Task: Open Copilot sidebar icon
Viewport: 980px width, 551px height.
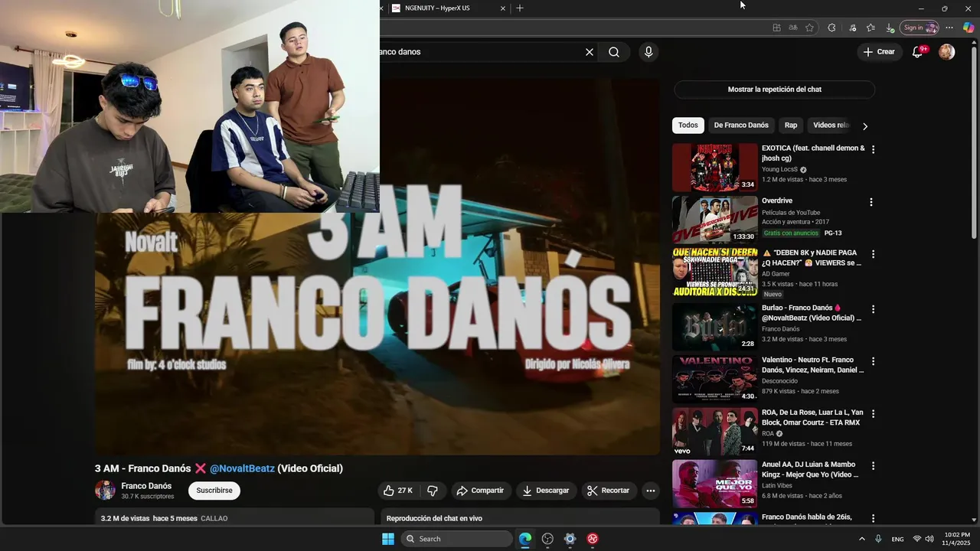Action: click(969, 28)
